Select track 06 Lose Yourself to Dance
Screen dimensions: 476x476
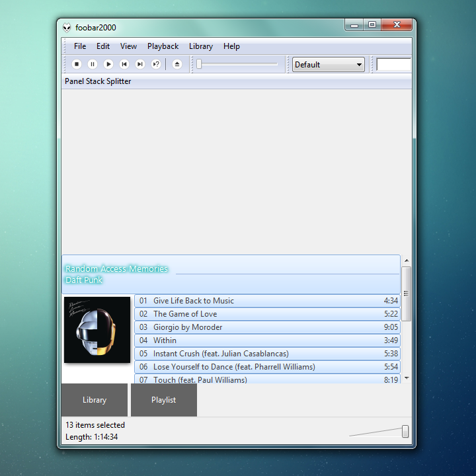tap(268, 367)
